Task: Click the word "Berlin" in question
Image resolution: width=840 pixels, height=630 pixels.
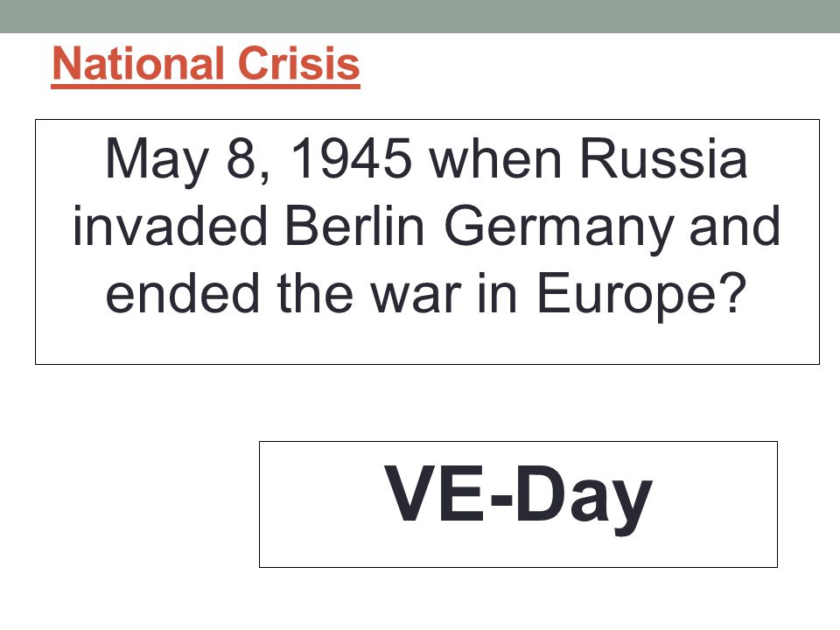Action: pyautogui.click(x=354, y=226)
